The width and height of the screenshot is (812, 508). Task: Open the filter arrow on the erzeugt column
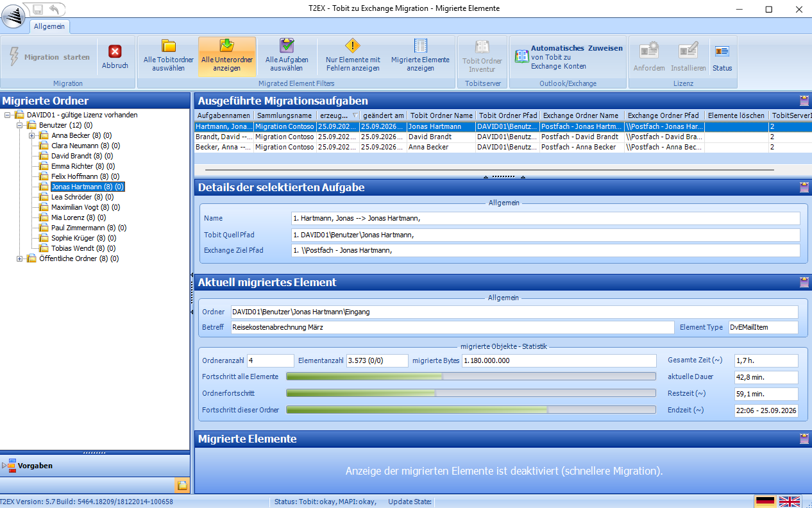coord(355,115)
